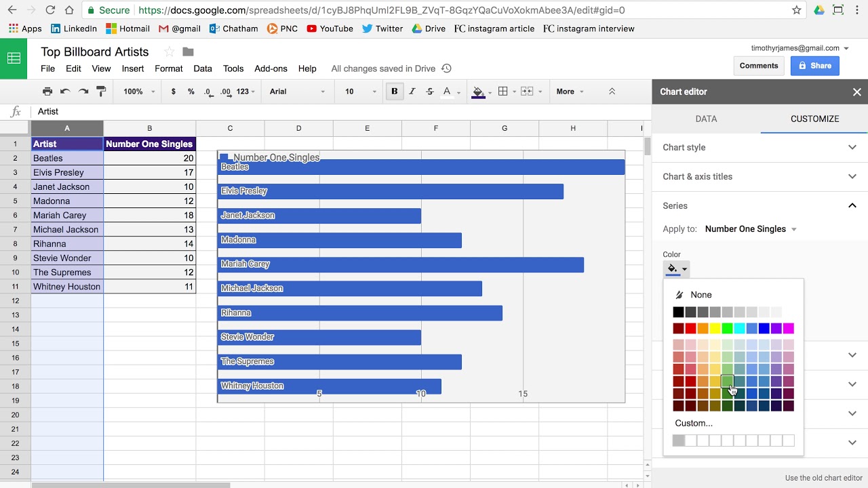Image resolution: width=868 pixels, height=488 pixels.
Task: Reload the page in browser
Action: coord(50,10)
